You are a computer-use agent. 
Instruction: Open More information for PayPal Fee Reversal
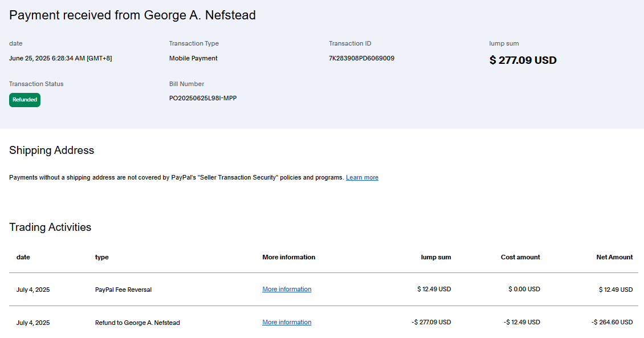(x=287, y=289)
